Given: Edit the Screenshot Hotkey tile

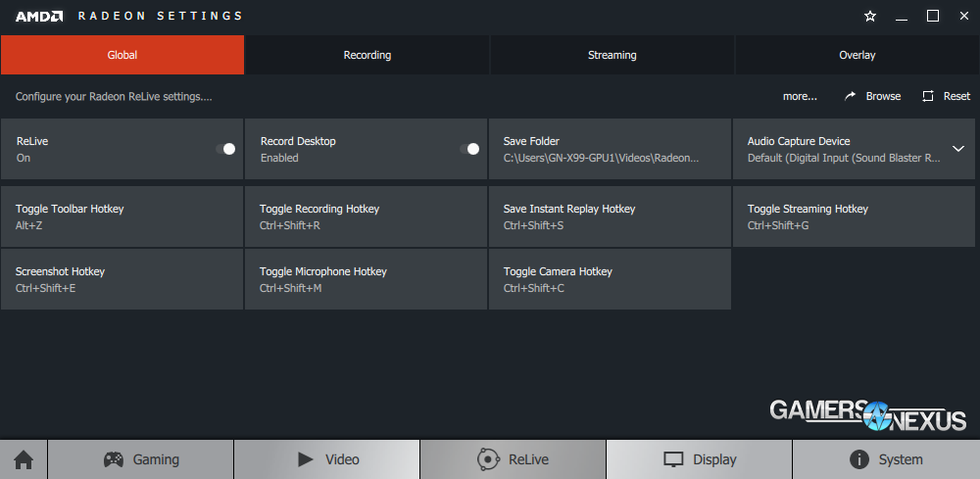Looking at the screenshot, I should click(122, 279).
